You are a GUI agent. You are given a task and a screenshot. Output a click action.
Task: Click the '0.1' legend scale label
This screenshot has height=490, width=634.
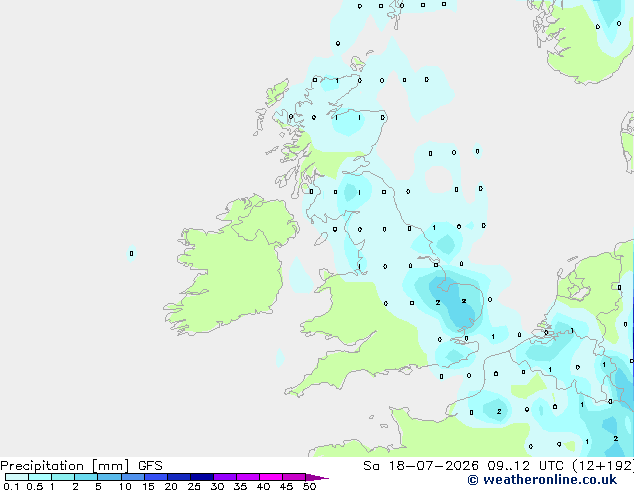(x=11, y=486)
